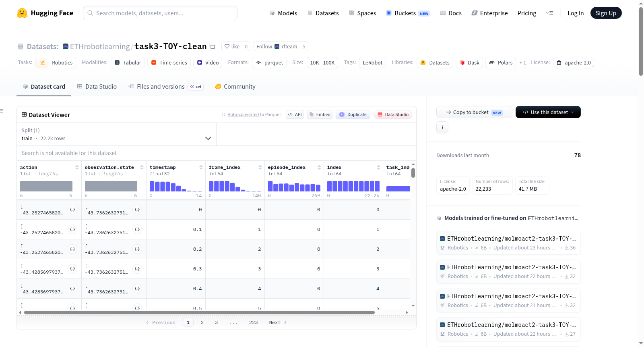Open Buckets in top navigation
This screenshot has height=347, width=644.
point(408,13)
